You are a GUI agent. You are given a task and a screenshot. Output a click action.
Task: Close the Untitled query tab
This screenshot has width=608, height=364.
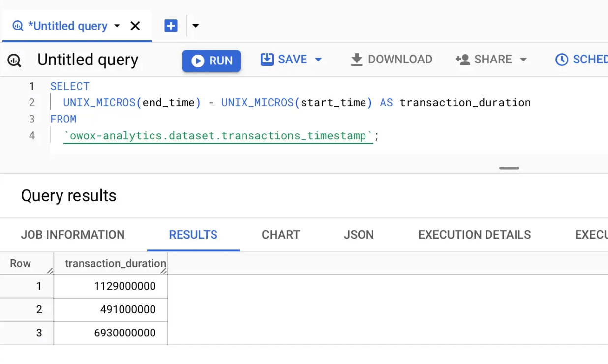tap(135, 26)
